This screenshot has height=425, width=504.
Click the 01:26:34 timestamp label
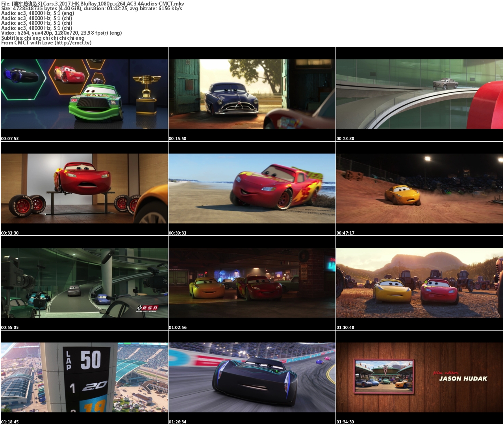pos(178,422)
